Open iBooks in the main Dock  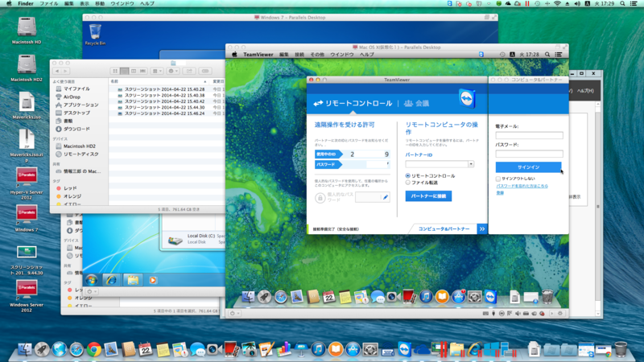click(x=336, y=350)
